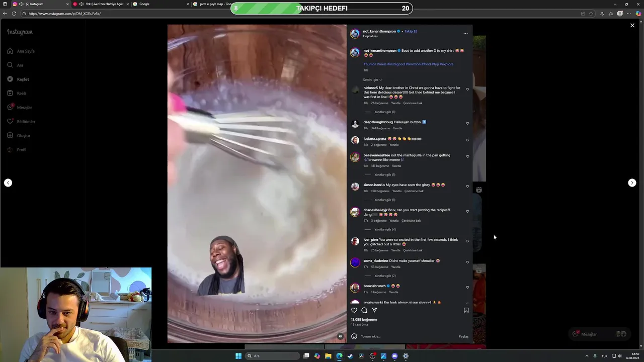The image size is (644, 362).
Task: Like charleslbaileyjr's comment
Action: click(467, 211)
